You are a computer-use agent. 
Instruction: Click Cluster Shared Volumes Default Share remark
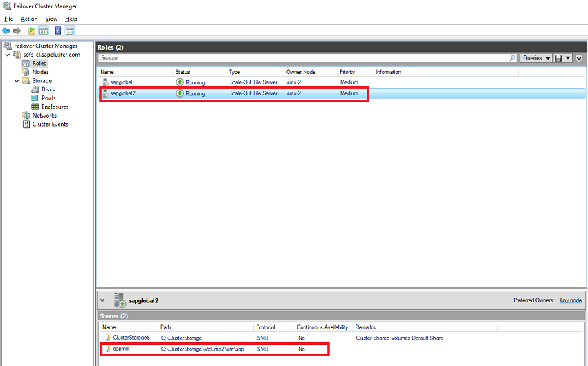click(399, 338)
